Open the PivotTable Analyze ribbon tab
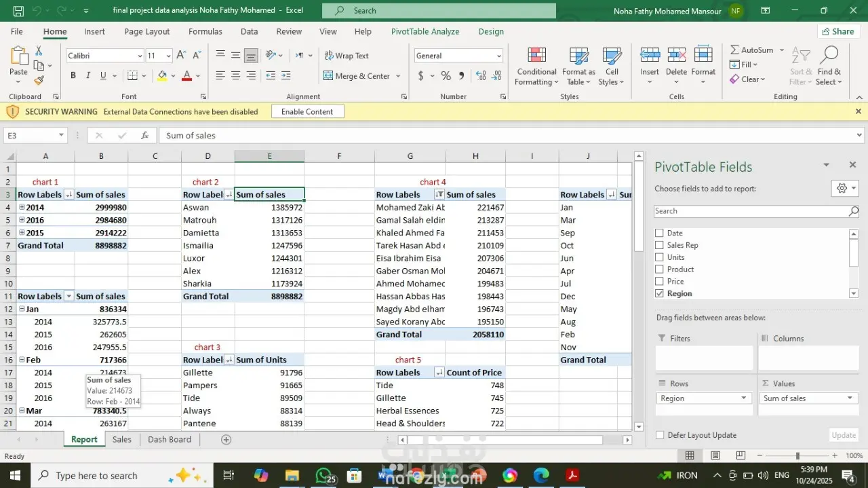Viewport: 868px width, 488px height. tap(425, 31)
